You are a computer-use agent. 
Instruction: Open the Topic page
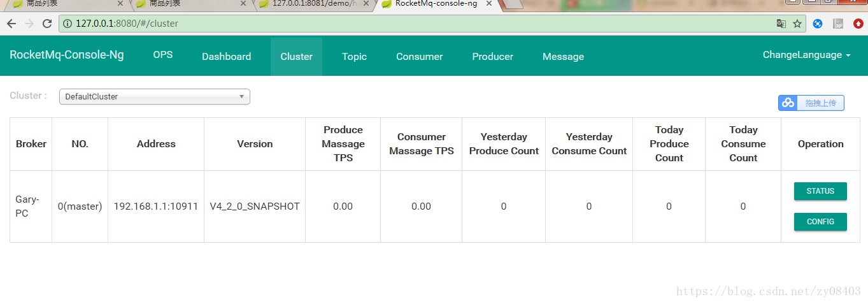coord(354,57)
